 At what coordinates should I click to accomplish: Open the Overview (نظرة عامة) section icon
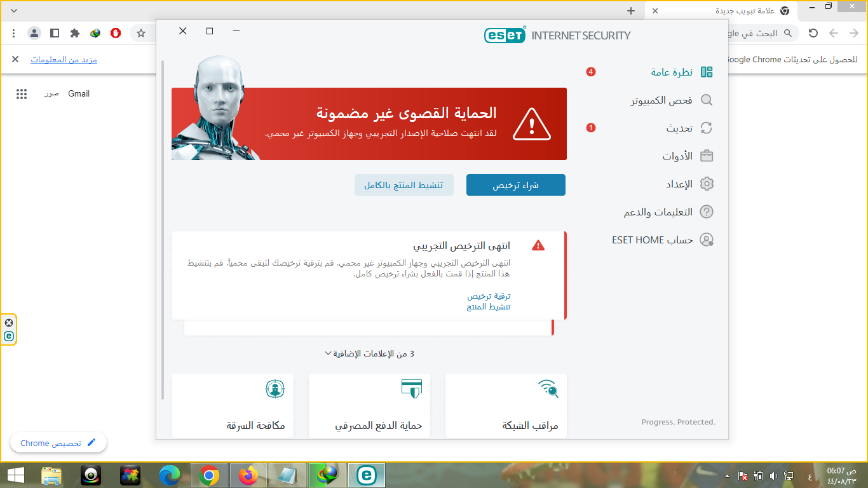point(706,72)
